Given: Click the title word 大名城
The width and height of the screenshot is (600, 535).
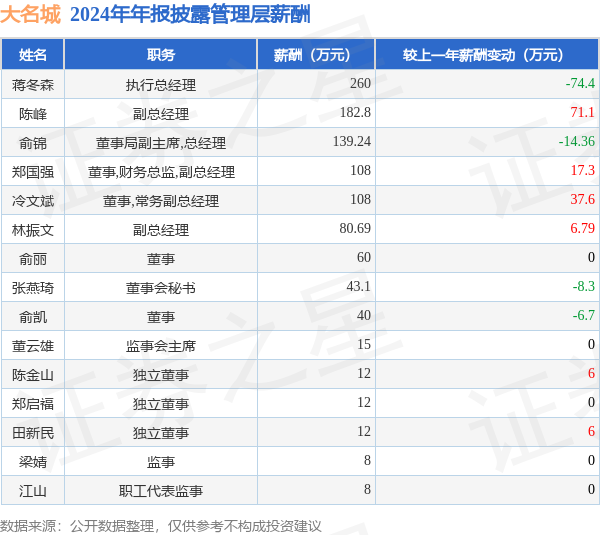Looking at the screenshot, I should [31, 14].
